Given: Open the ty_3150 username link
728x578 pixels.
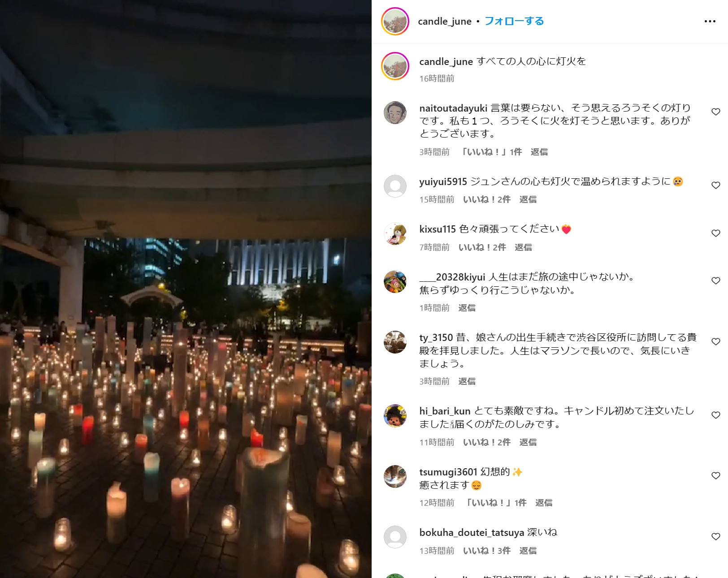Looking at the screenshot, I should (x=436, y=337).
